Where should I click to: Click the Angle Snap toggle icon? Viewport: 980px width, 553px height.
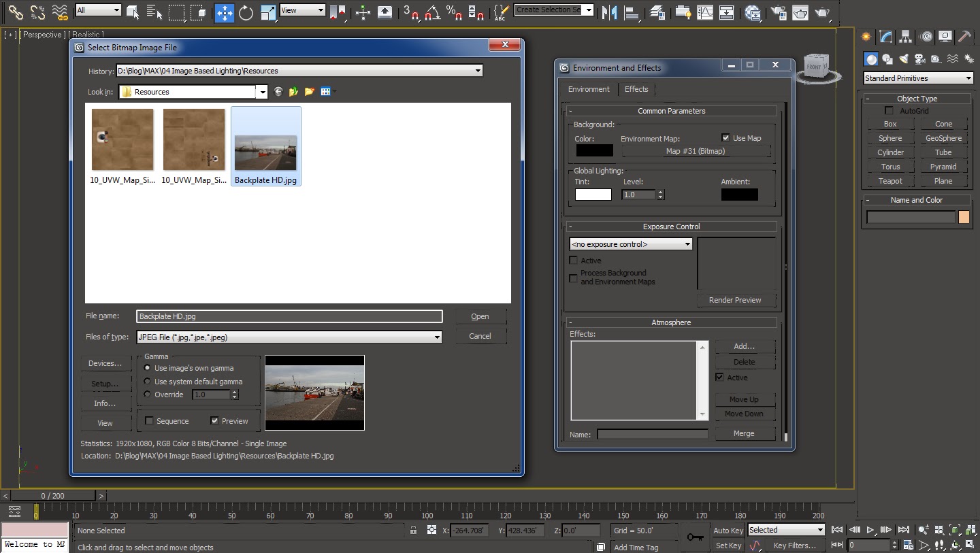tap(431, 12)
